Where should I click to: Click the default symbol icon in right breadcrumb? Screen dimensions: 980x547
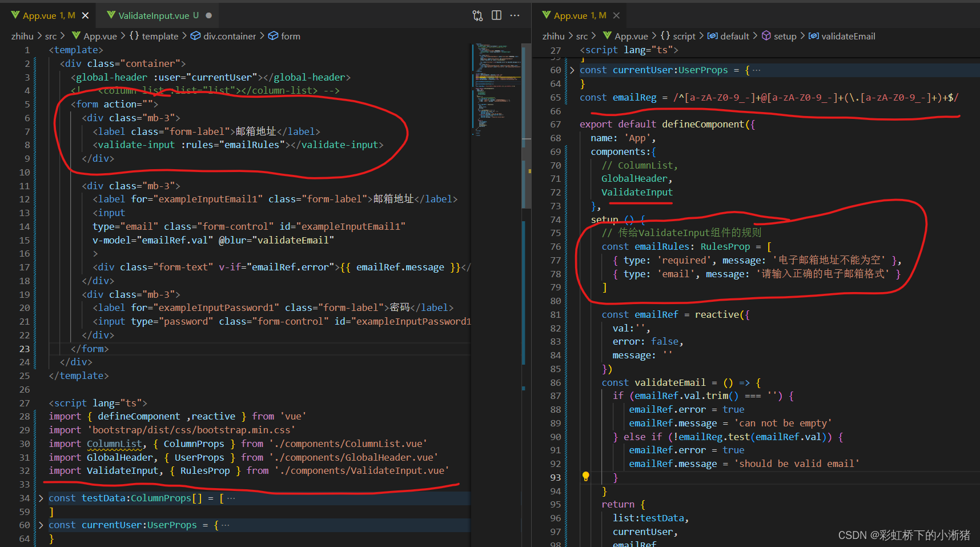point(713,35)
